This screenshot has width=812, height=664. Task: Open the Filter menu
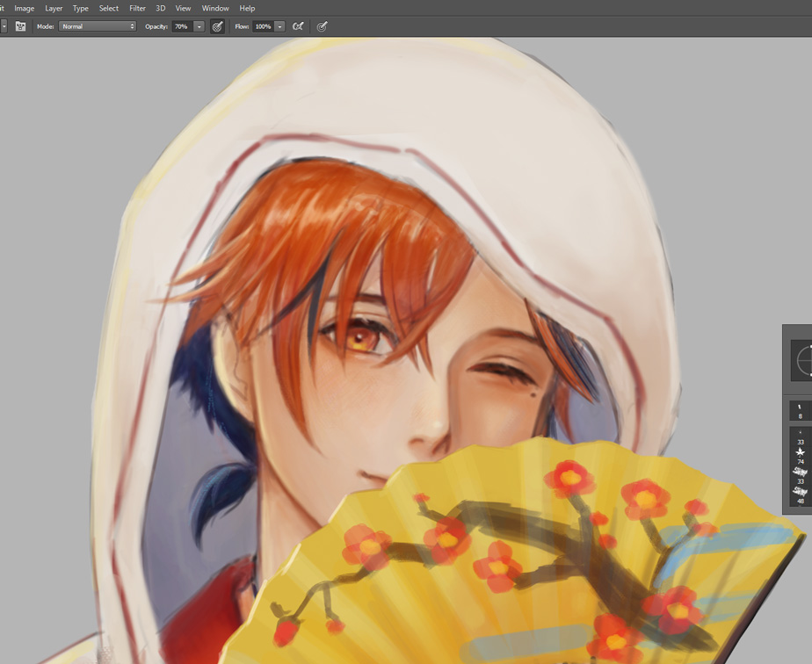137,8
